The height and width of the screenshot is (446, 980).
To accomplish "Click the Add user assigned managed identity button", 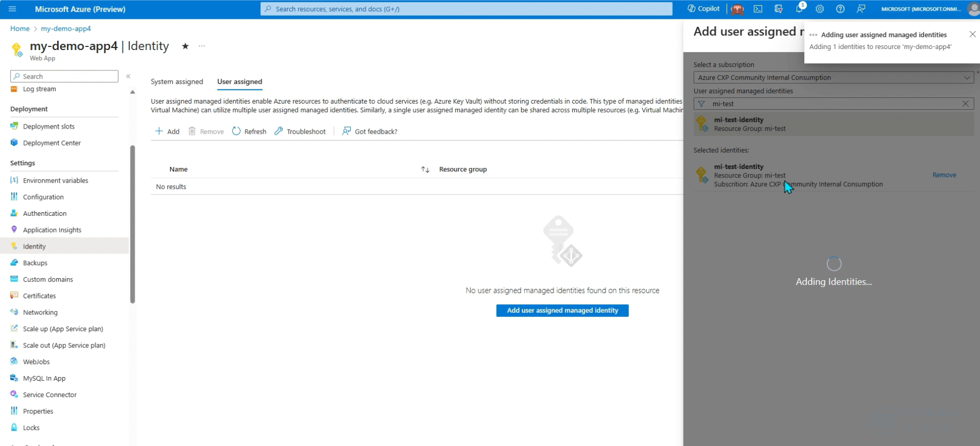I will 562,311.
